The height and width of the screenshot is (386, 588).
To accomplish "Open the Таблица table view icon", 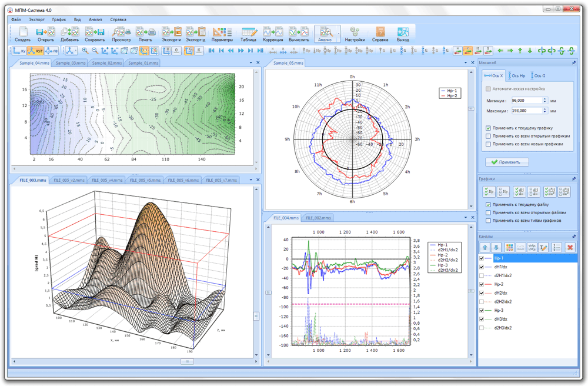I will 249,34.
